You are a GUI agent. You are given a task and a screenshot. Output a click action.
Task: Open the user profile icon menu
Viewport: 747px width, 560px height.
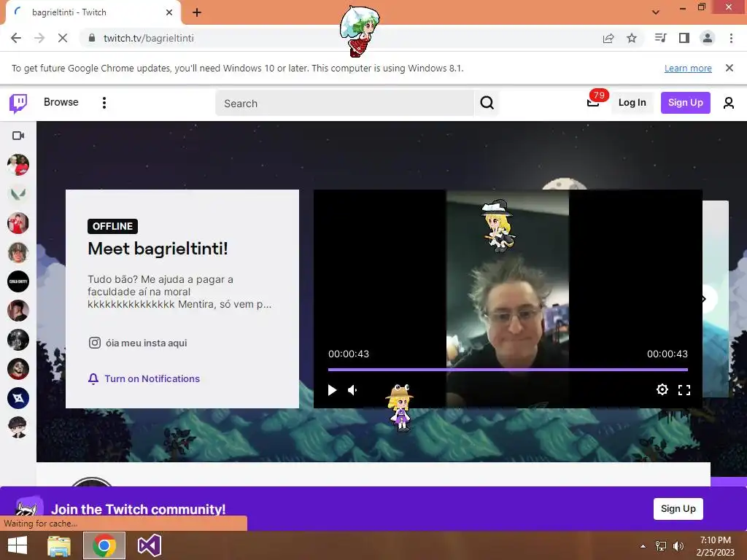pos(729,103)
